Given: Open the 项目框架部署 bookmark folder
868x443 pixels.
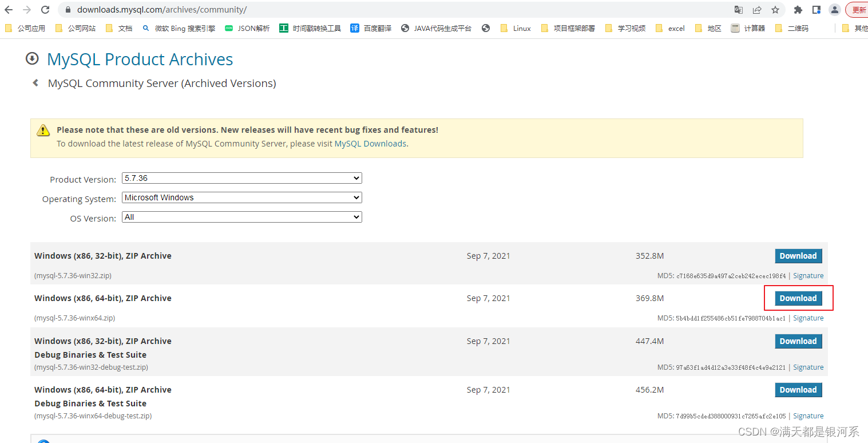Looking at the screenshot, I should pos(568,28).
